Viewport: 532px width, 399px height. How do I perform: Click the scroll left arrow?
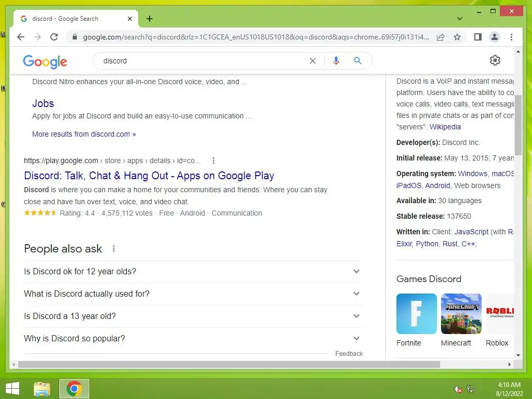[14, 364]
